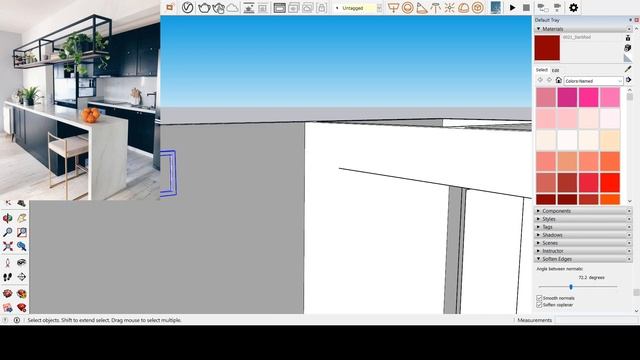Switch to the Edit tab in Materials

[x=556, y=70]
